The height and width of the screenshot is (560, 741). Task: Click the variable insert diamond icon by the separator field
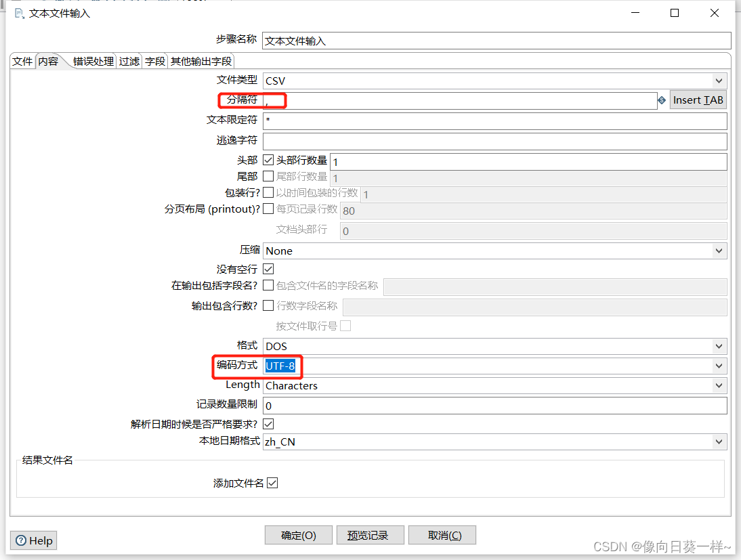pos(662,100)
